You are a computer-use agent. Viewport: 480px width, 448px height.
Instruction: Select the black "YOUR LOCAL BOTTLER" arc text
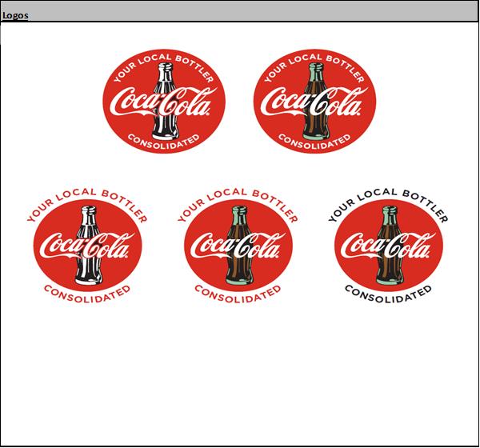click(388, 199)
